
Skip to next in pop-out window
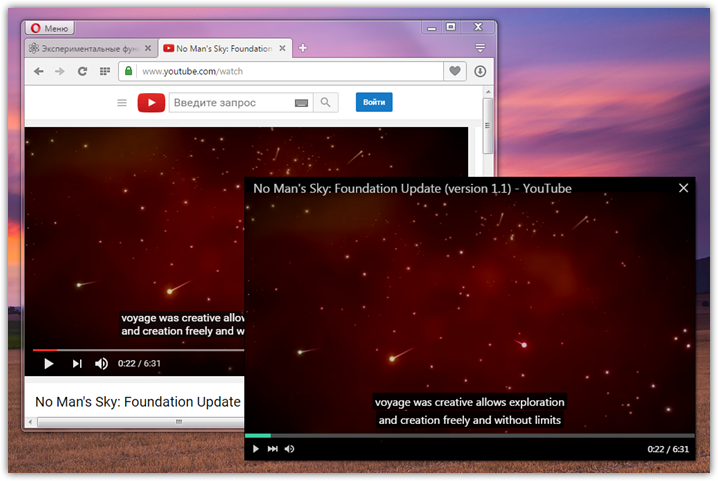coord(272,449)
